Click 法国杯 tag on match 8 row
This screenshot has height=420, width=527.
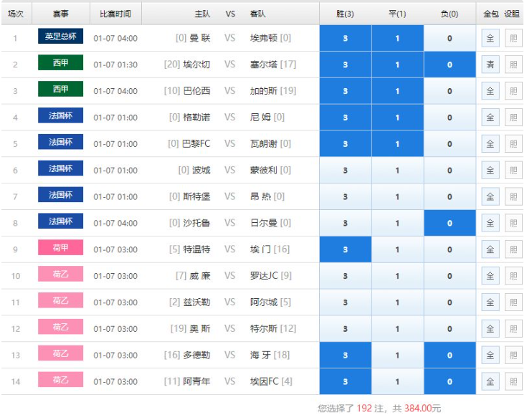(x=60, y=221)
